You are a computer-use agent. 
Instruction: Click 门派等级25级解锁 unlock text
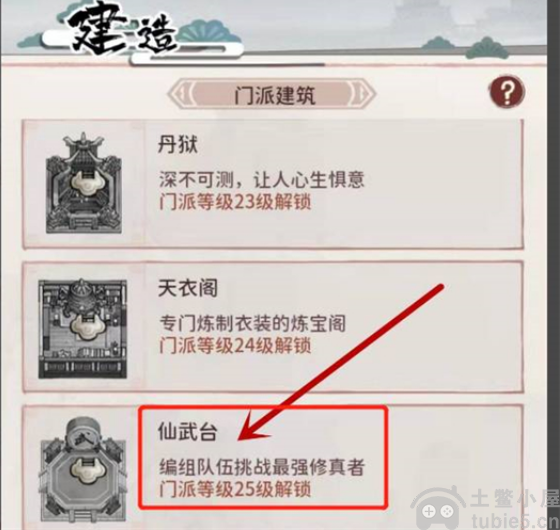coord(235,489)
